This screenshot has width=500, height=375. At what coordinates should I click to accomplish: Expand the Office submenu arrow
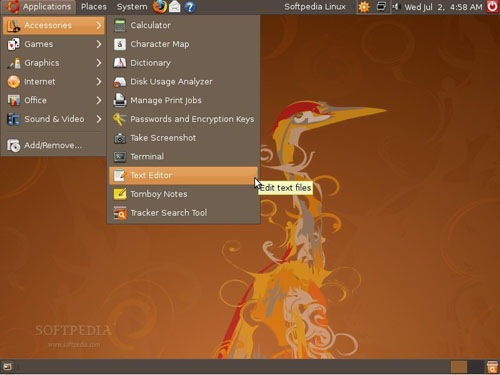[x=99, y=100]
